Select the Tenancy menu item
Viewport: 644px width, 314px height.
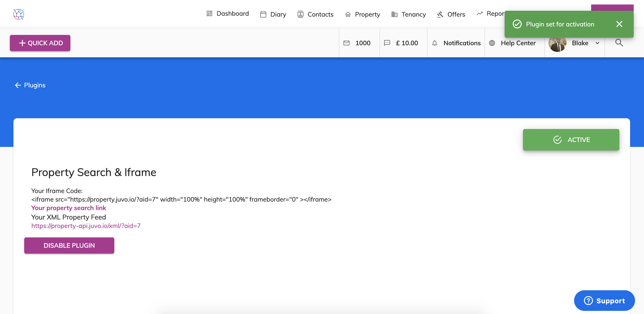point(408,14)
